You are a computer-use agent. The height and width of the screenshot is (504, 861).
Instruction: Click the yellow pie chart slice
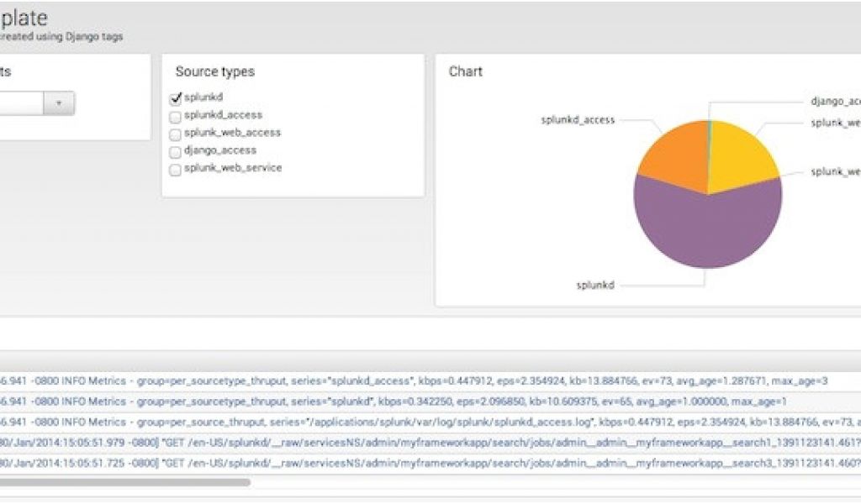point(738,156)
